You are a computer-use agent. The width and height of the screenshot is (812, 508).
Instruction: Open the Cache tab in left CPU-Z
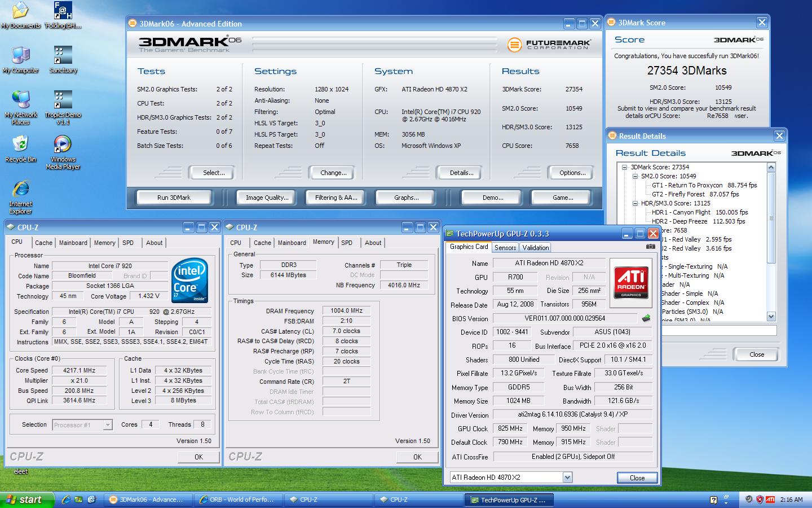coord(43,243)
